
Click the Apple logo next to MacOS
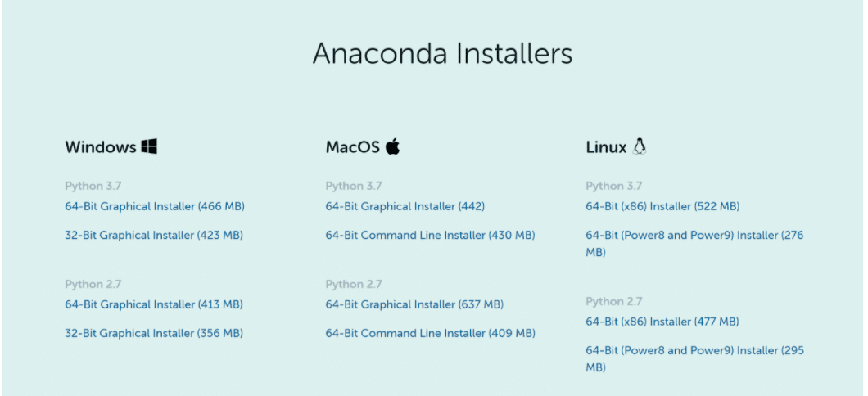[x=392, y=146]
